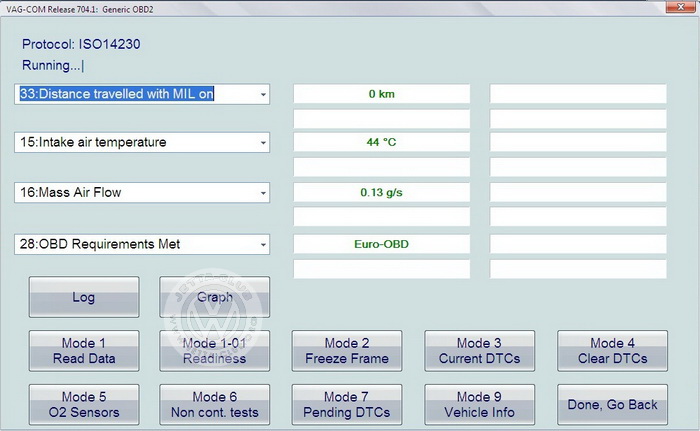Show Mode 7 Pending DTCs

click(347, 405)
